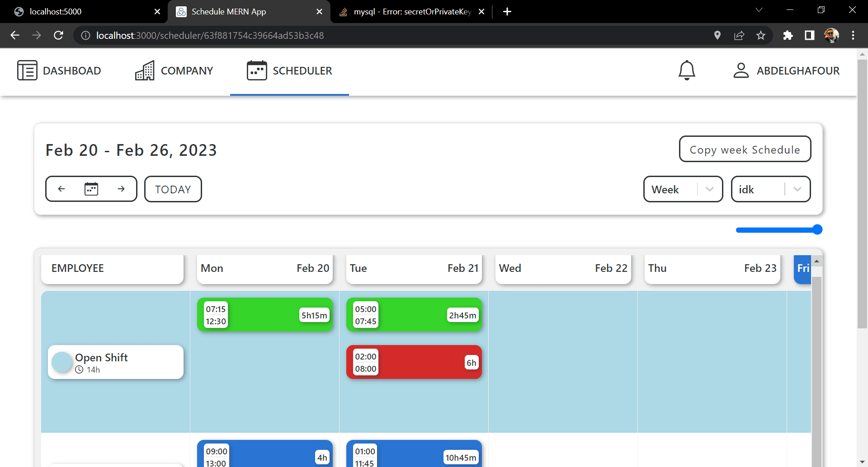This screenshot has height=467, width=868.
Task: Select the green 07:15 shift on Monday
Action: 264,315
